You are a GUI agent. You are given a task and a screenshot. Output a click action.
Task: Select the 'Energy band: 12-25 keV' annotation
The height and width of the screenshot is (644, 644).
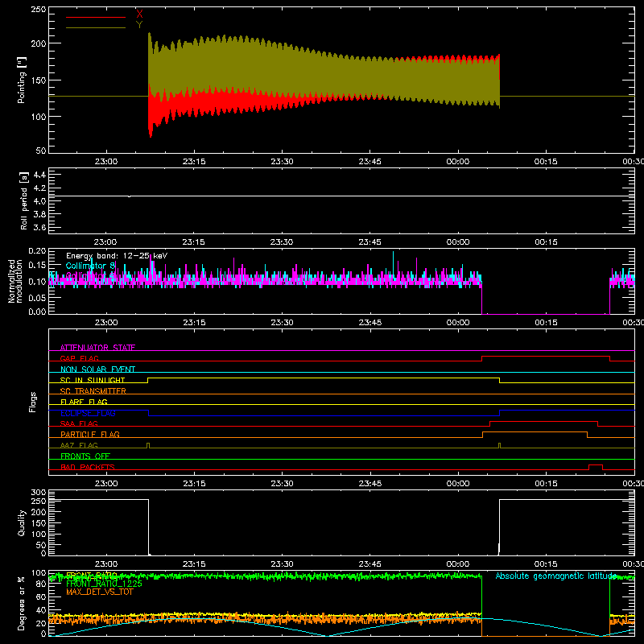click(x=117, y=256)
